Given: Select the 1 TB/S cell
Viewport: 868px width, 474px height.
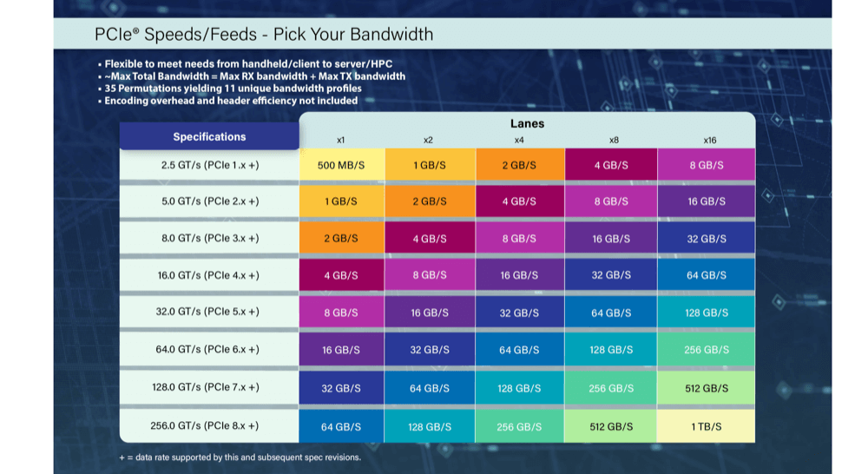Looking at the screenshot, I should 707,426.
